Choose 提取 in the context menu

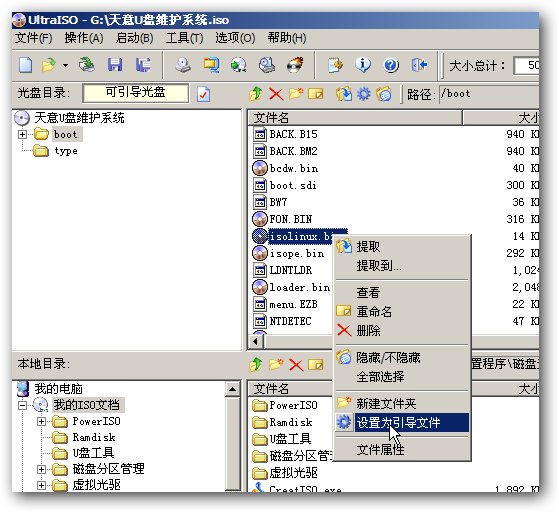(x=402, y=246)
